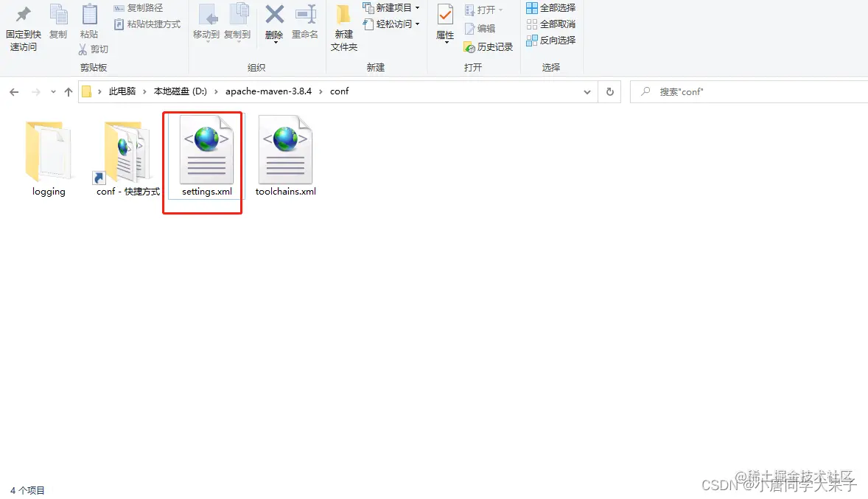Expand chevron after apache-maven-3.8.4 breadcrumb
The width and height of the screenshot is (868, 499).
(321, 91)
